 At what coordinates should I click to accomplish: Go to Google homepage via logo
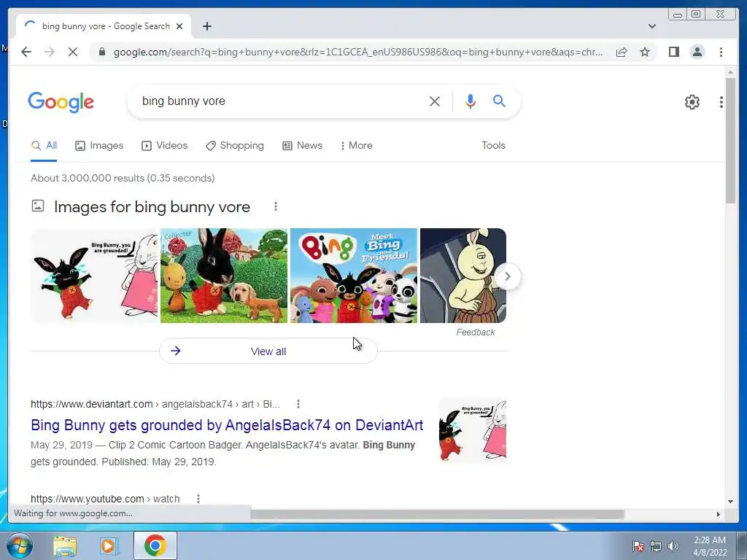tap(61, 102)
